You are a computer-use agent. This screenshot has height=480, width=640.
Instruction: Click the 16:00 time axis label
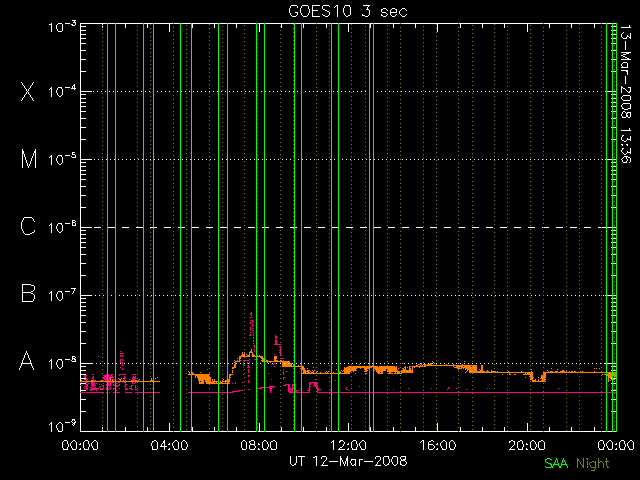[438, 445]
